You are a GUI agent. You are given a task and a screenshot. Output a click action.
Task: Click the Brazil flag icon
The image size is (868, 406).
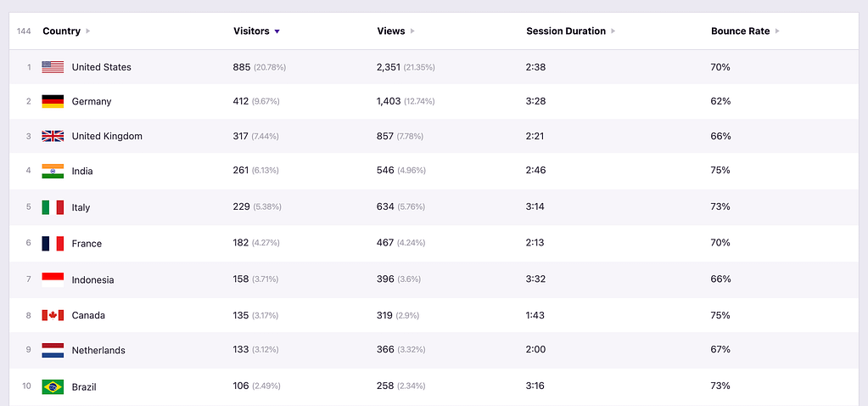tap(53, 386)
